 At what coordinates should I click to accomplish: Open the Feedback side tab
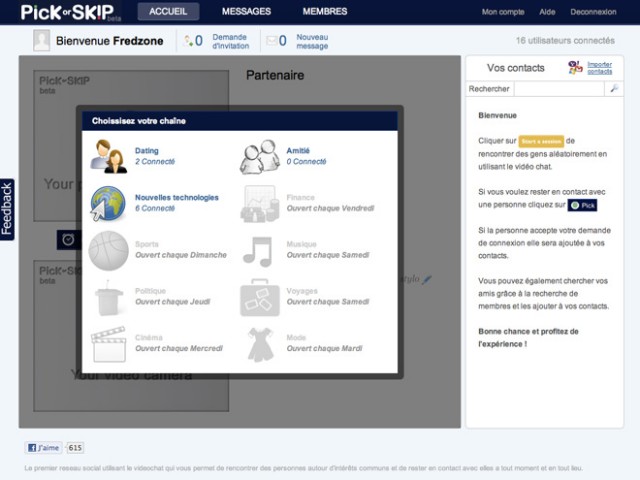(7, 209)
